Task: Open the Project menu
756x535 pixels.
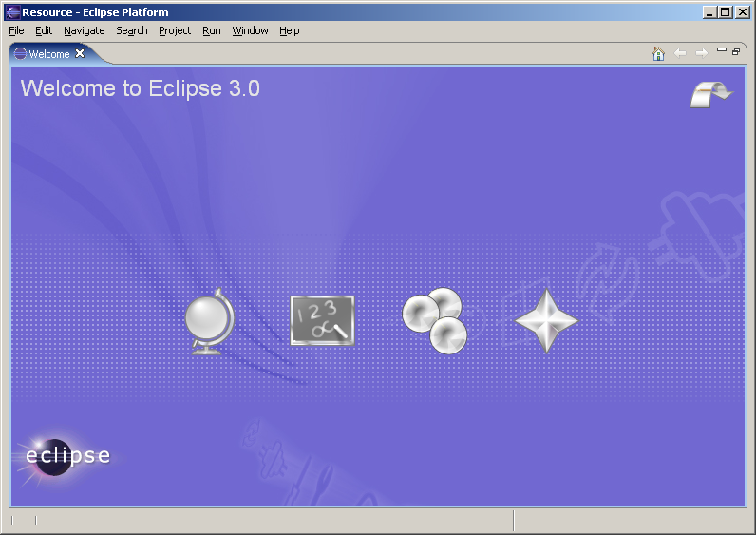Action: 175,30
